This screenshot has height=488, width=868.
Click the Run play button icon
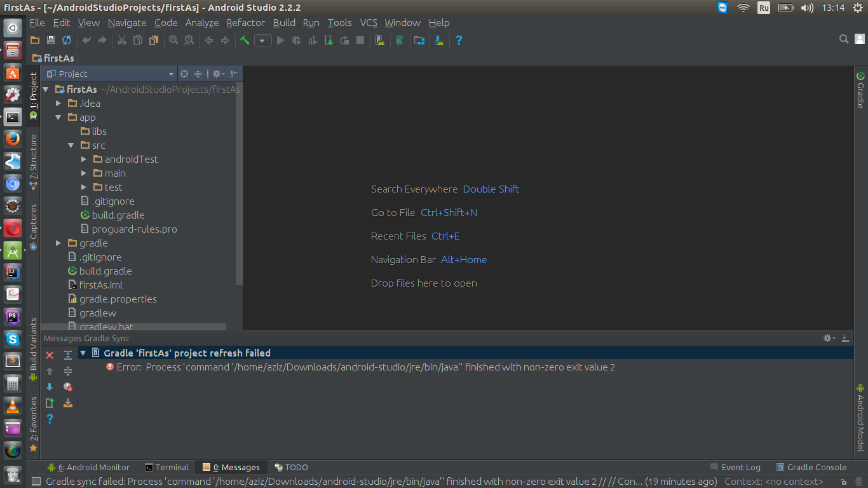coord(280,40)
